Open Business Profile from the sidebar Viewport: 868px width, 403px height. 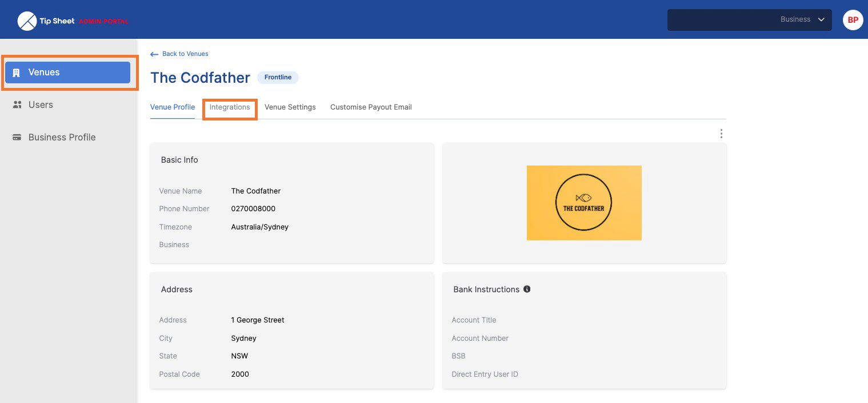point(62,138)
